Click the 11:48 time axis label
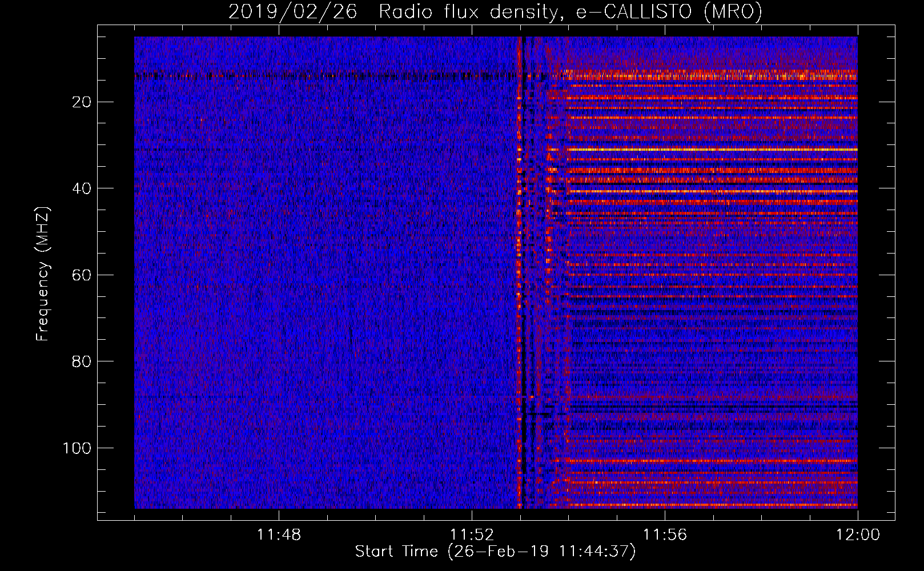The height and width of the screenshot is (571, 924). [279, 535]
